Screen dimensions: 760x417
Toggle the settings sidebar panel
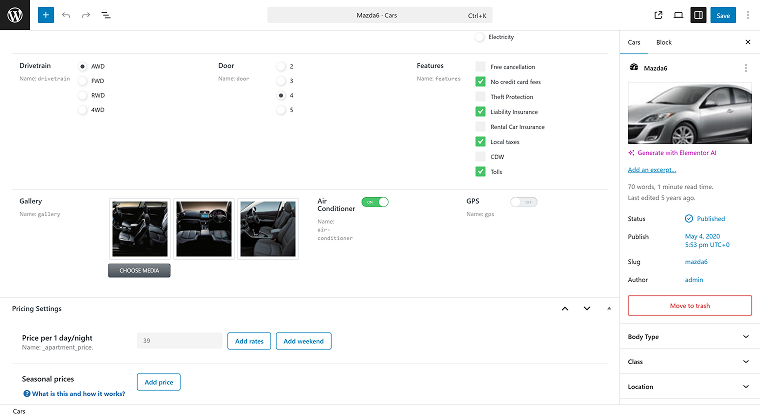698,15
